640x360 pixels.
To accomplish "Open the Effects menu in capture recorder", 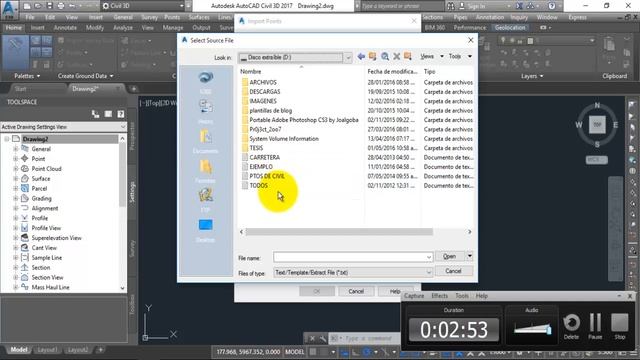I will coord(439,296).
